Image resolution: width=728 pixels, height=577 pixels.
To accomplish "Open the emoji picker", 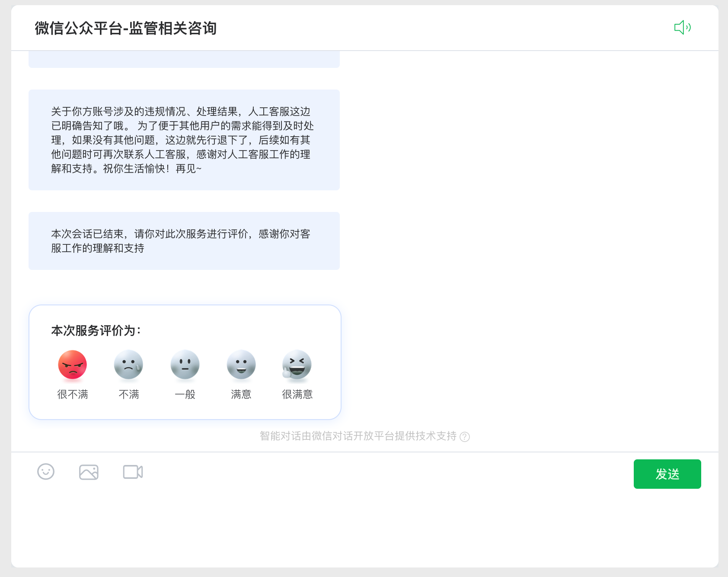I will 46,471.
